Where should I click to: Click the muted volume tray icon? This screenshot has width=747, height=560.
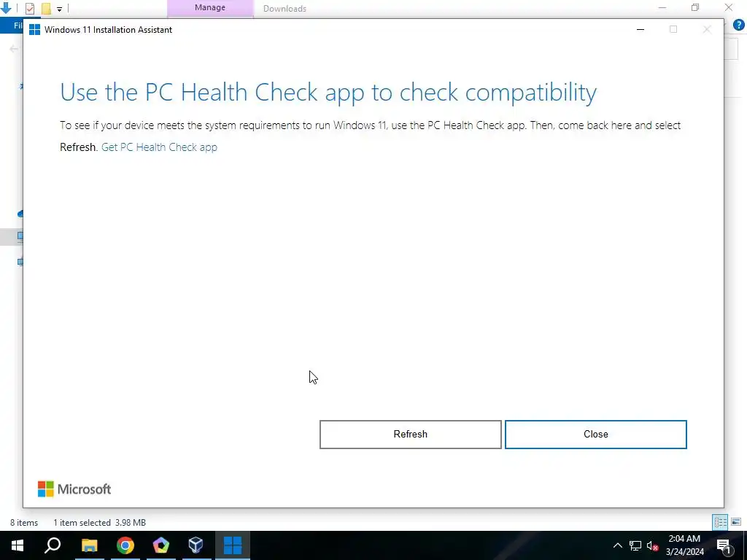click(x=652, y=545)
